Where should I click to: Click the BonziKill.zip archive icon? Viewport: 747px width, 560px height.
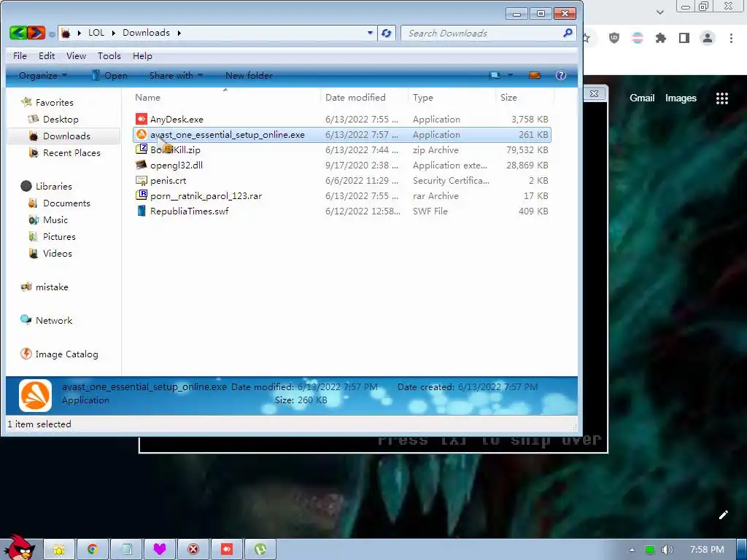click(x=141, y=149)
